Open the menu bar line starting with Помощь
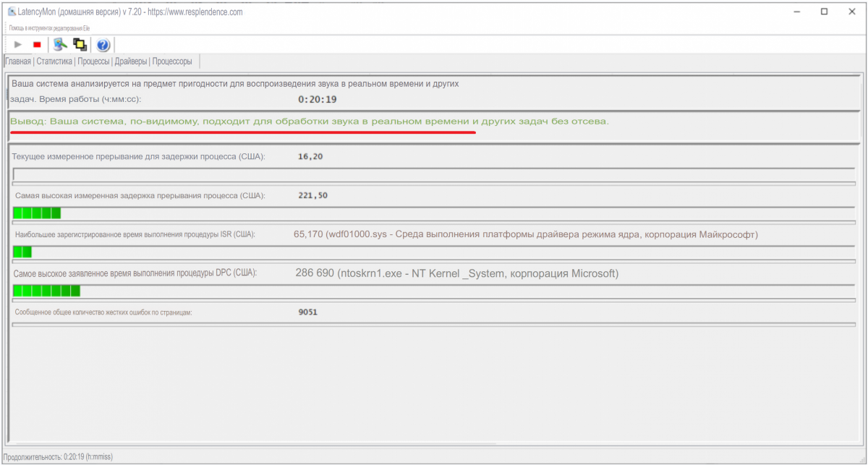Viewport: 868px width, 465px height. [x=49, y=28]
